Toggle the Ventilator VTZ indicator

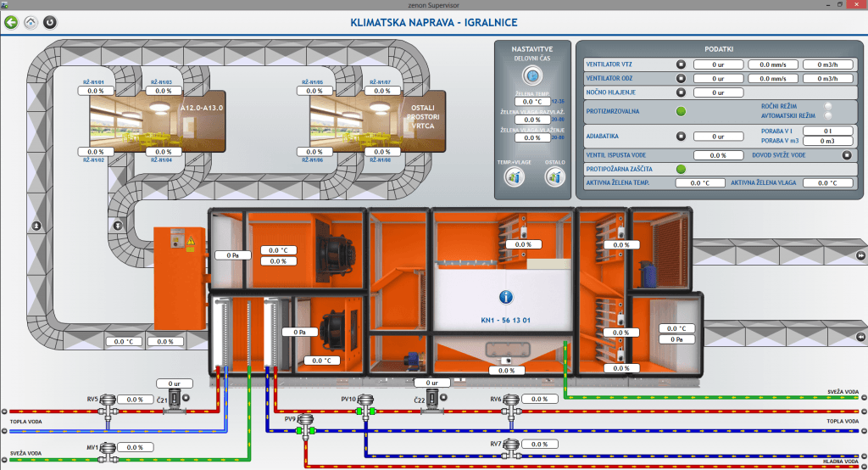pos(680,64)
